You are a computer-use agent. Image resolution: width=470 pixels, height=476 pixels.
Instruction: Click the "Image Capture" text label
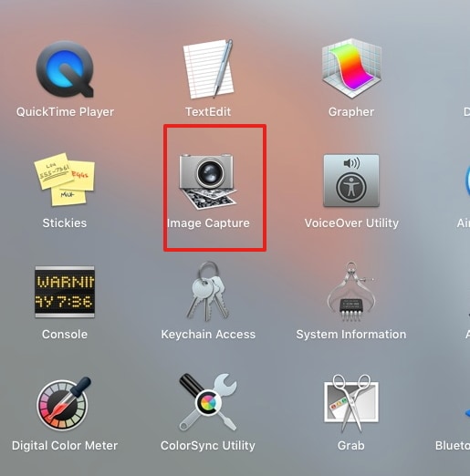pyautogui.click(x=208, y=223)
